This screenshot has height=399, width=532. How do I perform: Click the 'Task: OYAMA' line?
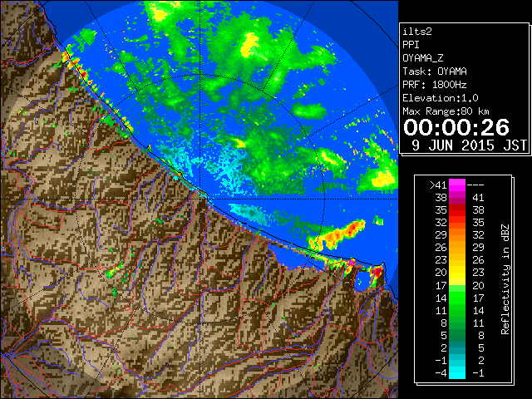[x=435, y=71]
